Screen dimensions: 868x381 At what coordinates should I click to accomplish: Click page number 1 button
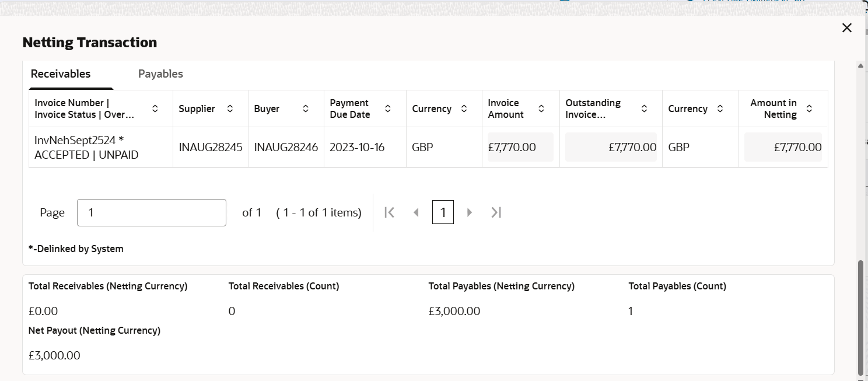tap(443, 212)
